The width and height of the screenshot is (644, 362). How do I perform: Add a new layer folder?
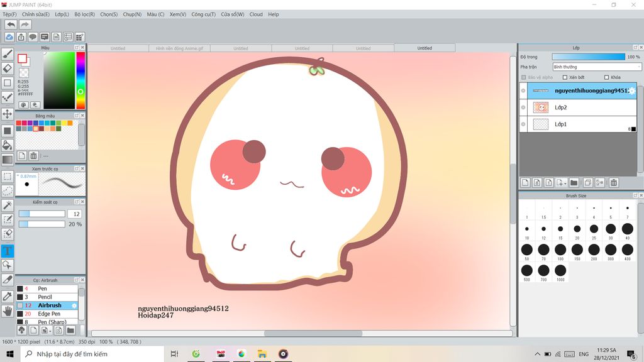click(x=574, y=183)
